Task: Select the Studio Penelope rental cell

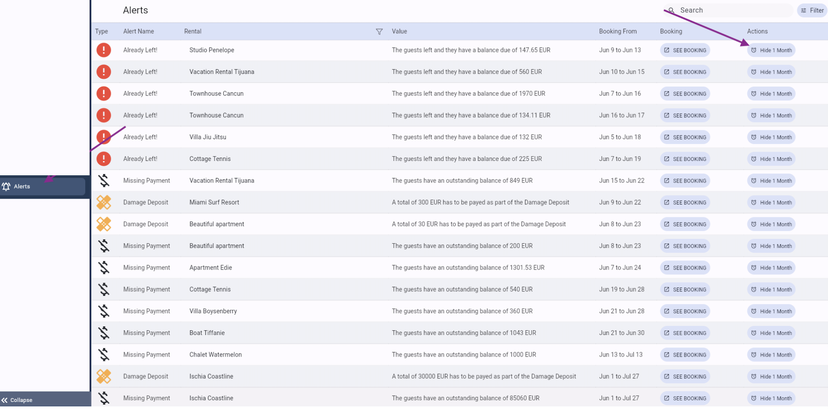Action: click(x=212, y=50)
